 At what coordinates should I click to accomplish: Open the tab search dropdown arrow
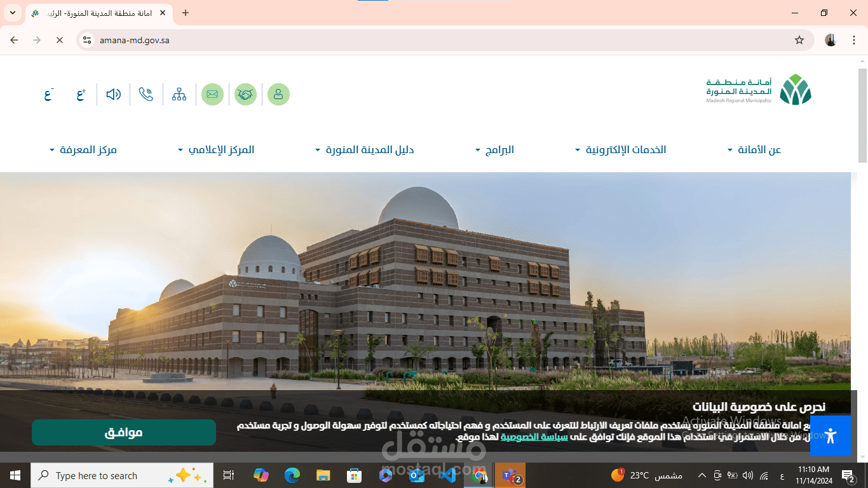(x=12, y=13)
